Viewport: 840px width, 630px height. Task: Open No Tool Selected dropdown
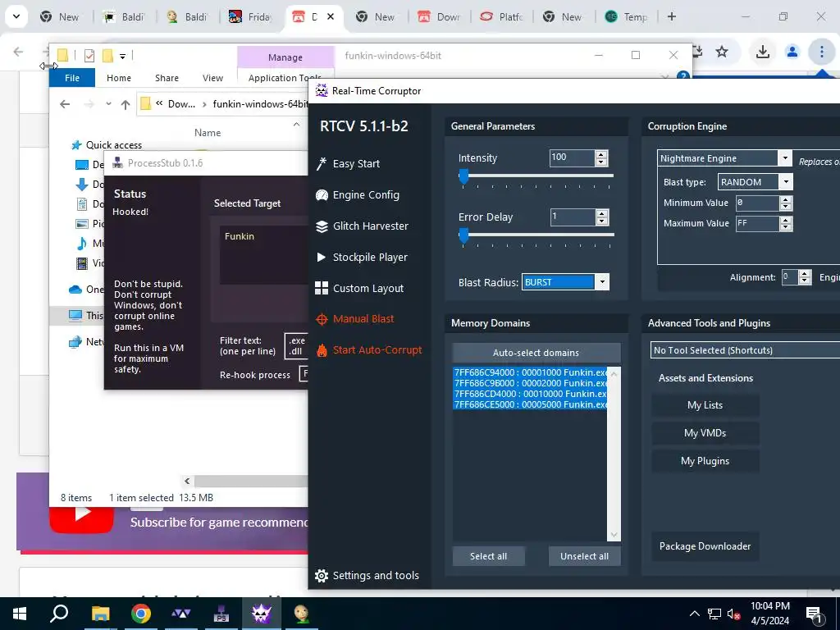coord(745,350)
